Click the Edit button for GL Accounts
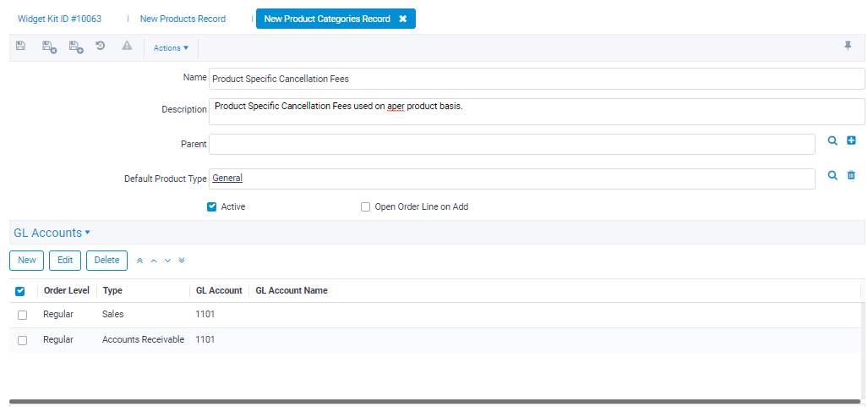The width and height of the screenshot is (868, 407). tap(65, 260)
